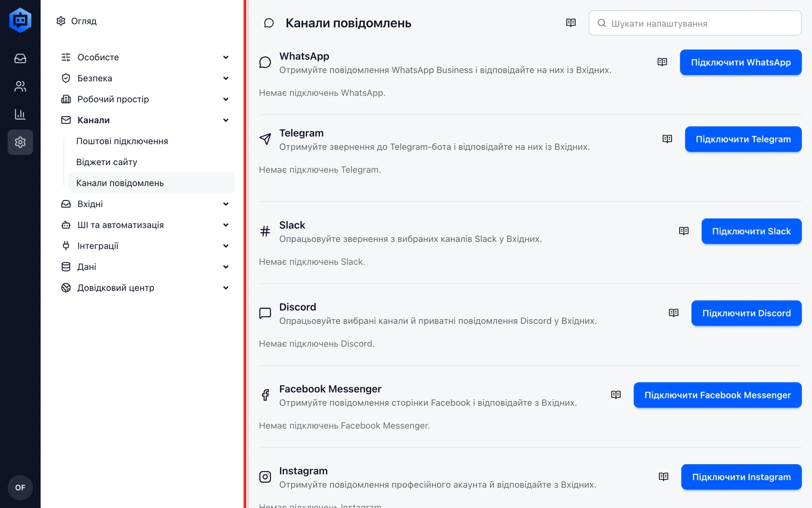Click the Дані menu label
This screenshot has height=508, width=812.
pos(87,267)
